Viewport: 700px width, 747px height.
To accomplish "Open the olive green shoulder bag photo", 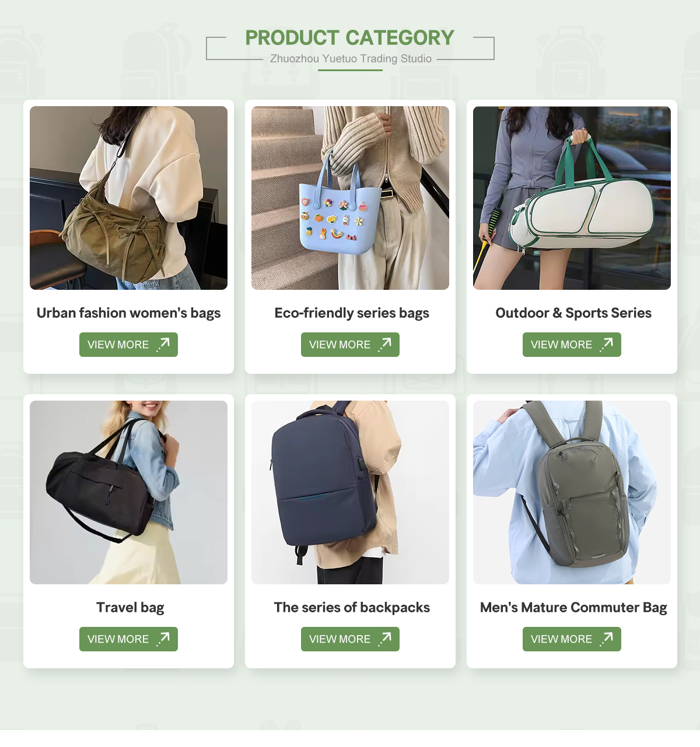I will (x=128, y=198).
